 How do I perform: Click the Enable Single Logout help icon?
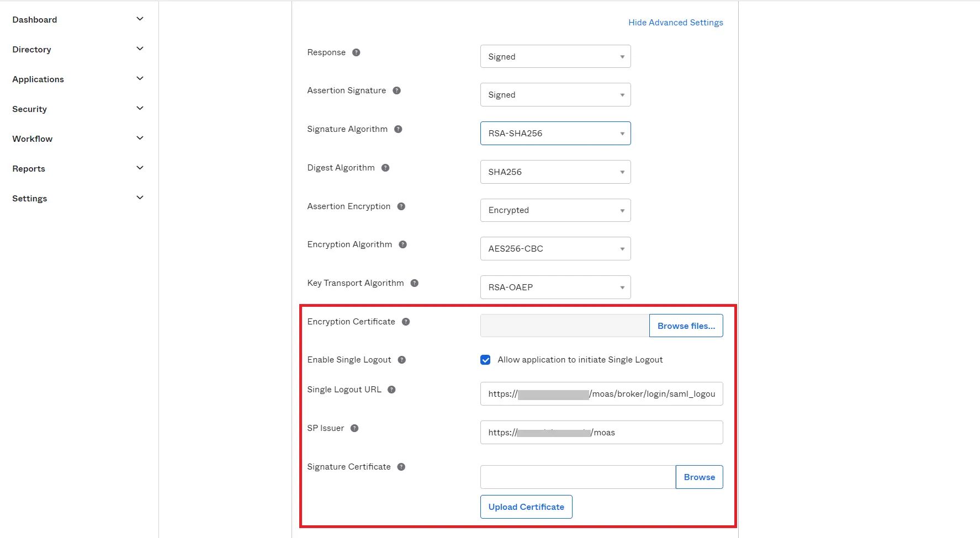pyautogui.click(x=402, y=359)
